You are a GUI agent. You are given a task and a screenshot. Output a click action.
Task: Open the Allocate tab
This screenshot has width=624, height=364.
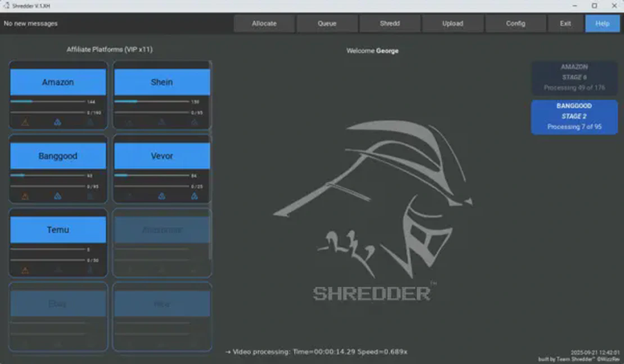(x=264, y=24)
